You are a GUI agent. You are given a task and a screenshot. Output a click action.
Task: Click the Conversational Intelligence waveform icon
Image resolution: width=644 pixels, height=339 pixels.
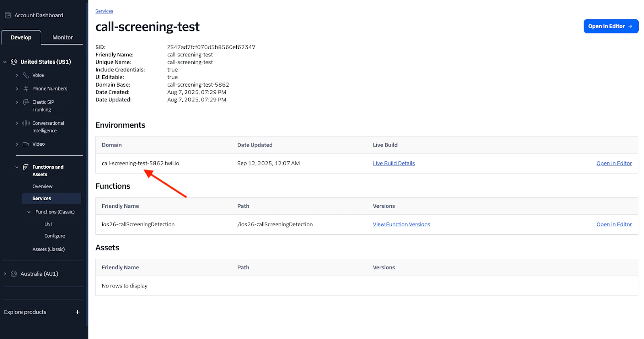[26, 123]
